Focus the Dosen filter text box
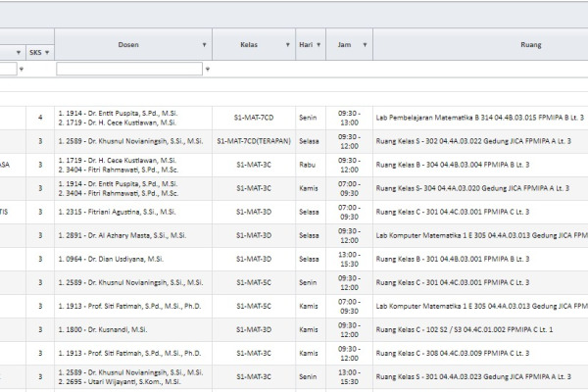Image resolution: width=588 pixels, height=392 pixels. (129, 69)
